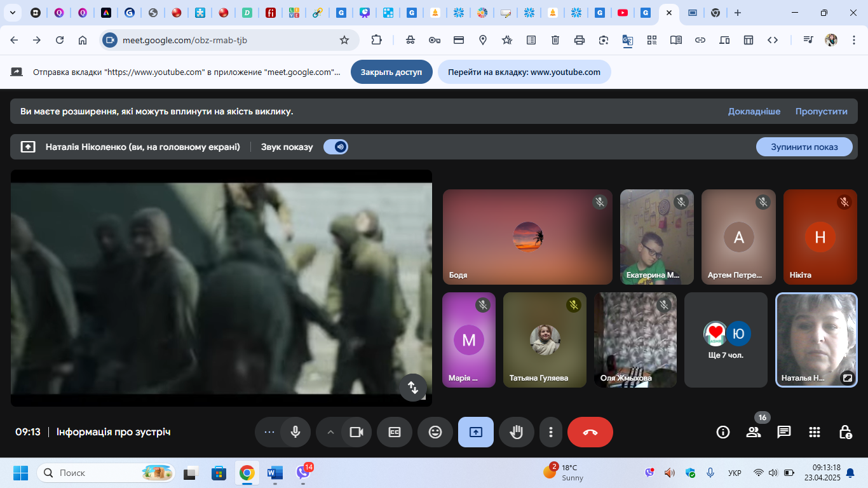This screenshot has width=868, height=488.
Task: Click the developer code brackets icon
Action: pyautogui.click(x=773, y=40)
